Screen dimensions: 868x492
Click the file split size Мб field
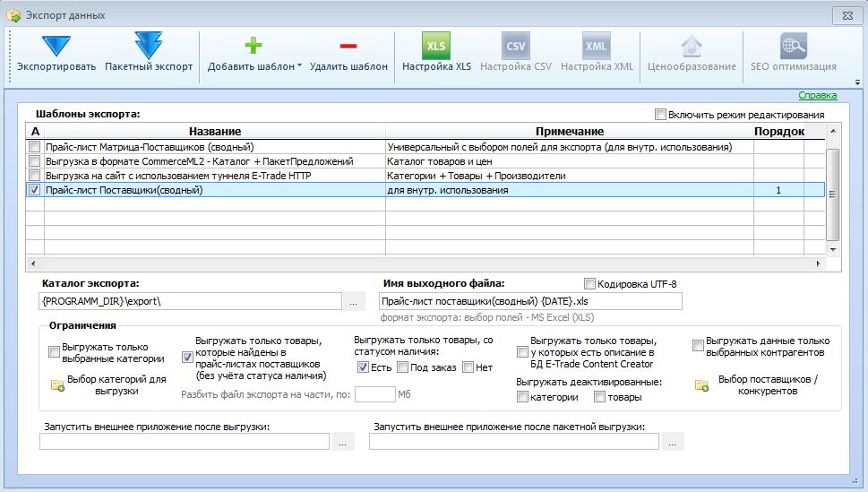pos(374,394)
